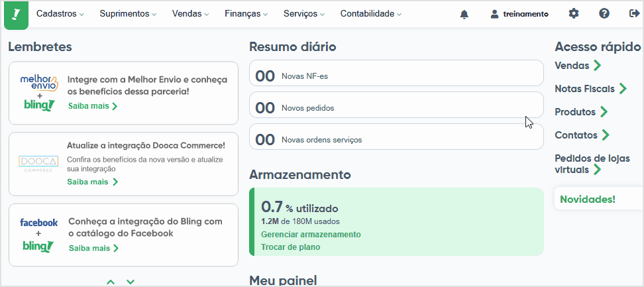The image size is (644, 287).
Task: Click the Meu painel heading
Action: [x=283, y=280]
